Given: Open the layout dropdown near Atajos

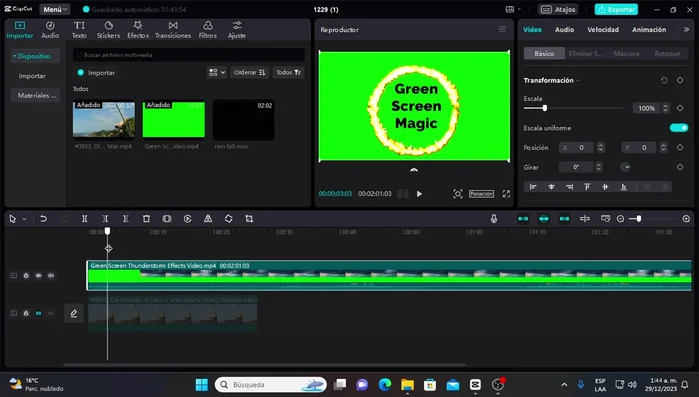Looking at the screenshot, I should click(x=513, y=9).
